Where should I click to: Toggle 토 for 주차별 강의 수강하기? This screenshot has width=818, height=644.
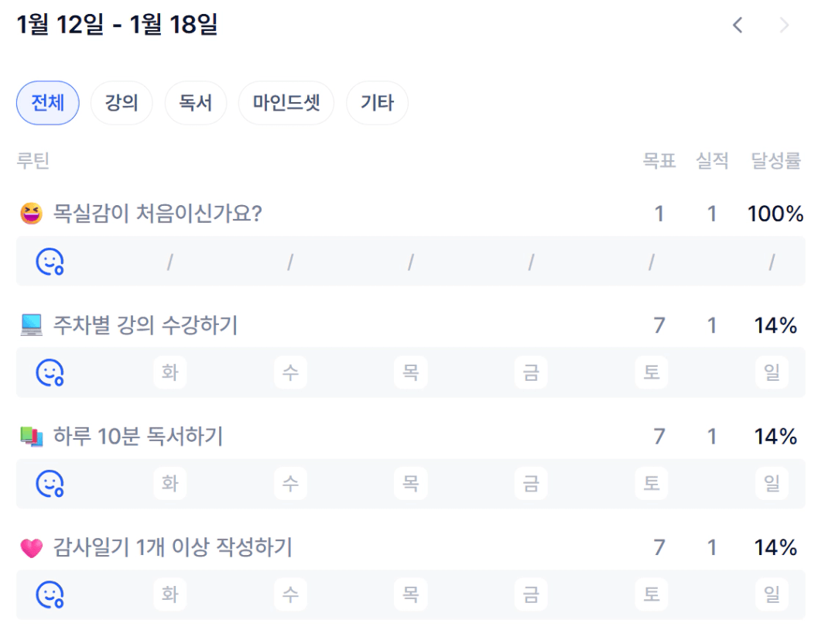[x=651, y=372]
